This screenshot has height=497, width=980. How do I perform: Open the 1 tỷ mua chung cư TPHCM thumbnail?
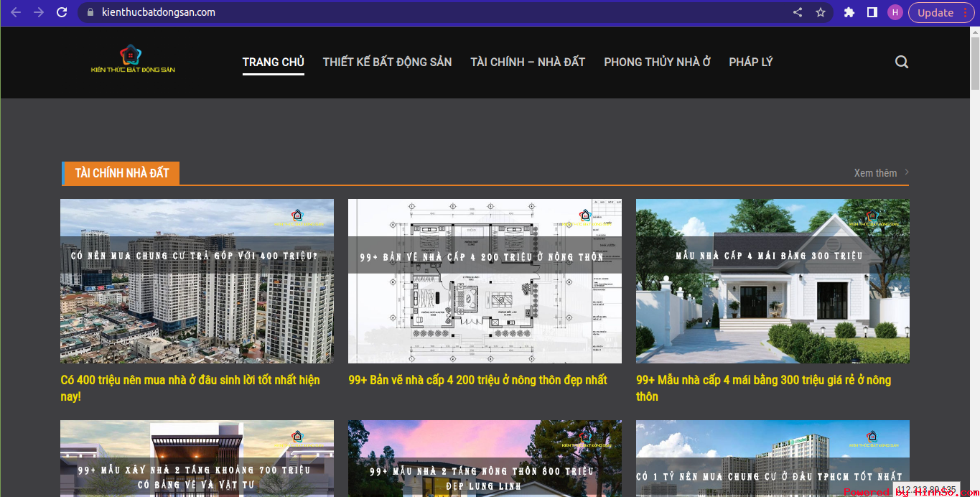pos(773,458)
